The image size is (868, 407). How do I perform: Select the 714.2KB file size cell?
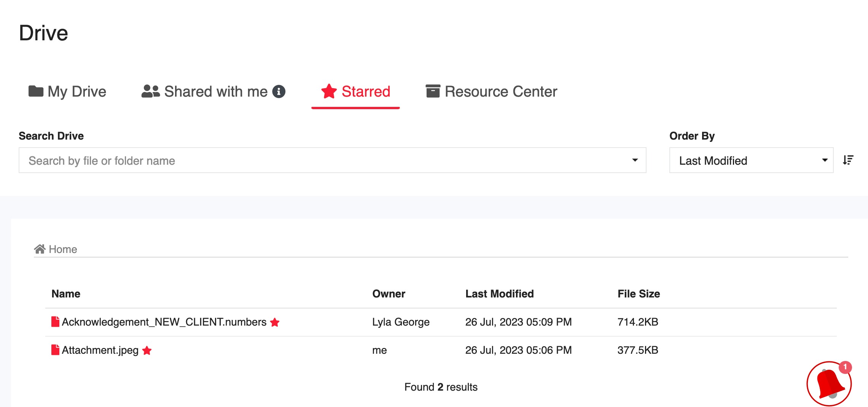(638, 322)
